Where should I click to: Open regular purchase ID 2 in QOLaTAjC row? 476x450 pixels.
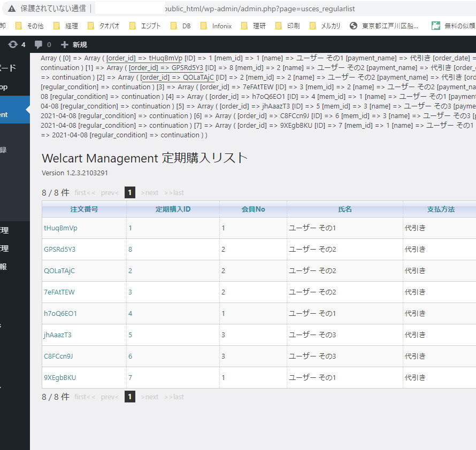[130, 270]
